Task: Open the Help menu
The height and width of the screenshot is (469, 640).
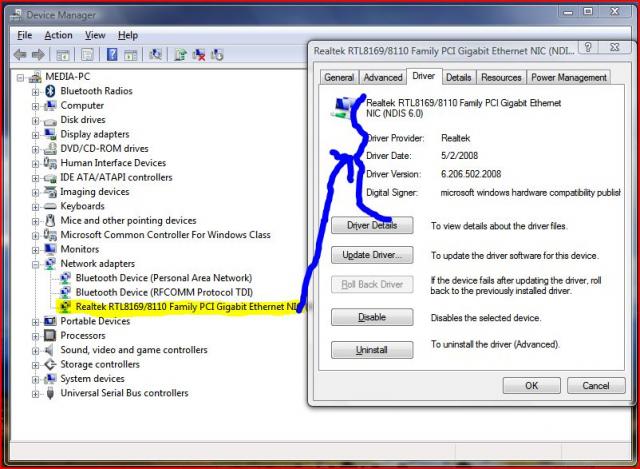Action: [128, 35]
